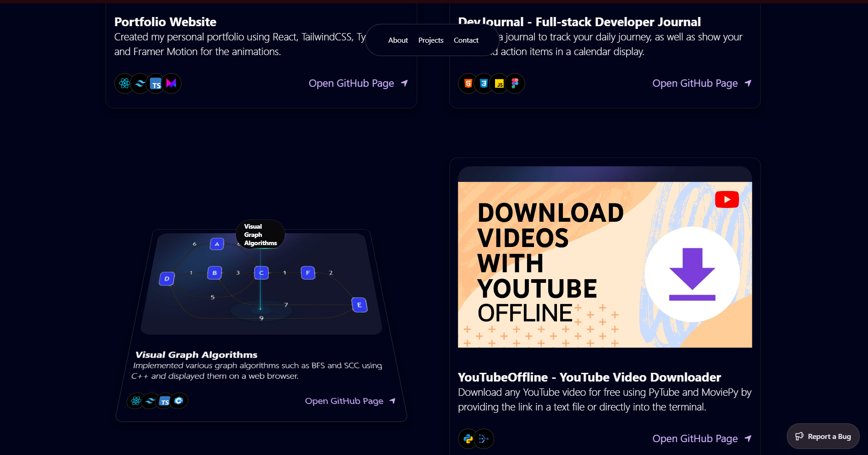Click graph node F in preview

(308, 273)
